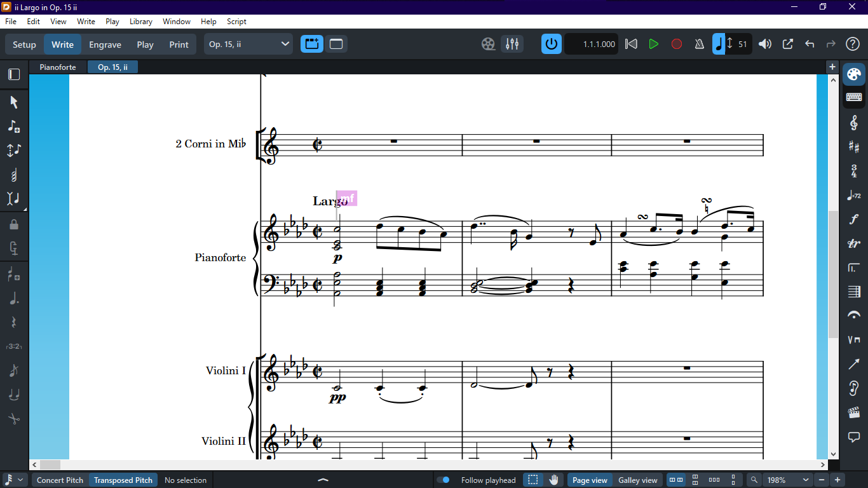The height and width of the screenshot is (488, 868).
Task: Toggle Pitch Before Duration mode
Action: 14,151
